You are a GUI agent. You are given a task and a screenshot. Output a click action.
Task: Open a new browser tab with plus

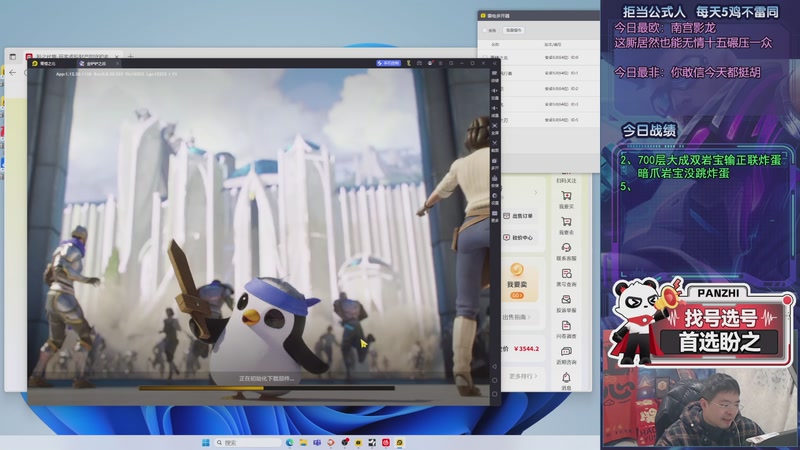[131, 56]
